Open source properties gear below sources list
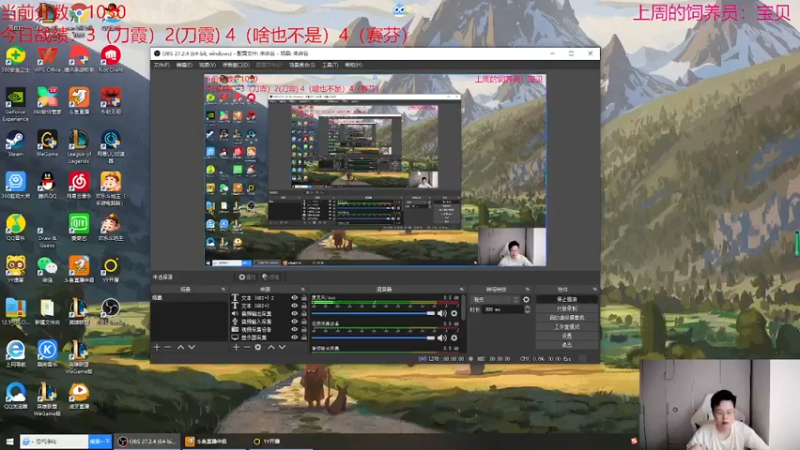 (258, 347)
